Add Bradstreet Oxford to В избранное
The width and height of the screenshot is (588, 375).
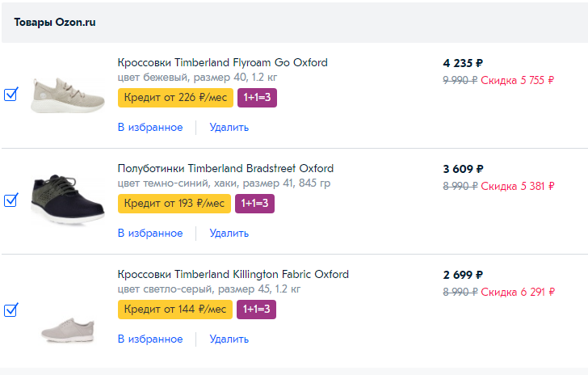[x=150, y=233]
